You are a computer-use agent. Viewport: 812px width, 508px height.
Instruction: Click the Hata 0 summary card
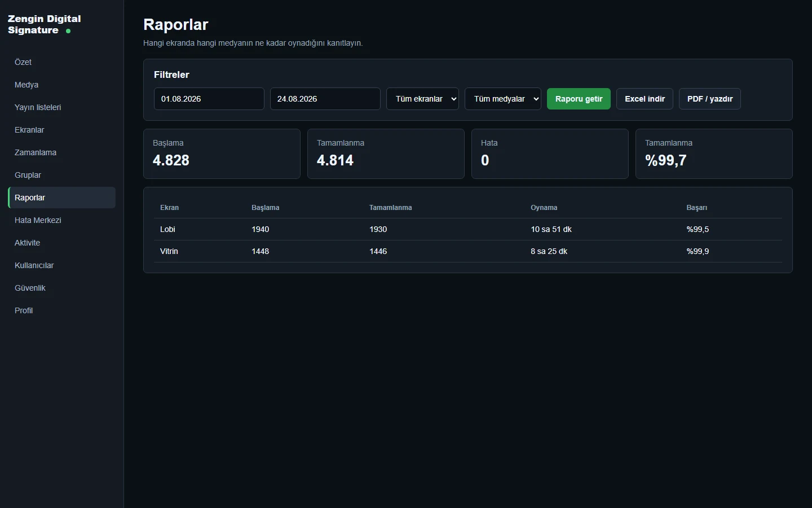point(550,154)
